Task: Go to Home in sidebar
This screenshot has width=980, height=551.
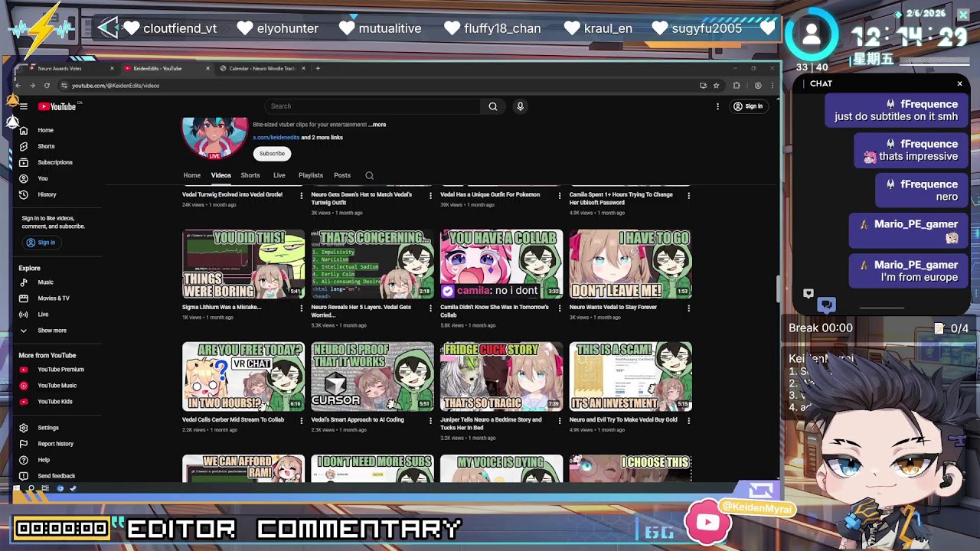Action: (x=47, y=130)
